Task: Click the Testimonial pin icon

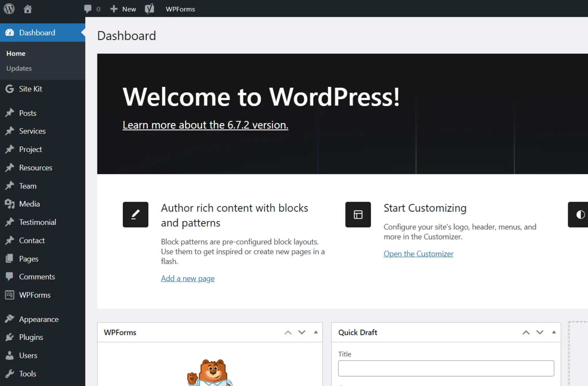Action: 9,222
